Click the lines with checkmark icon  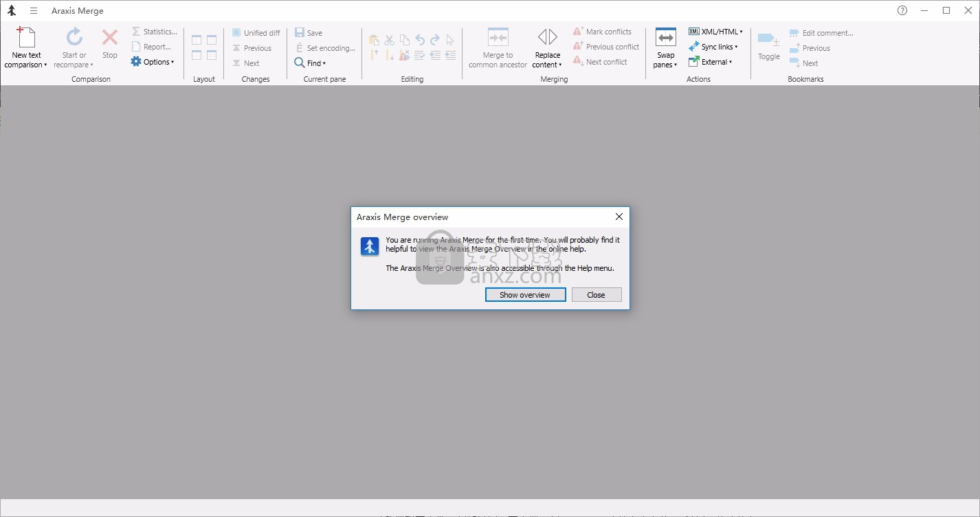click(x=420, y=55)
